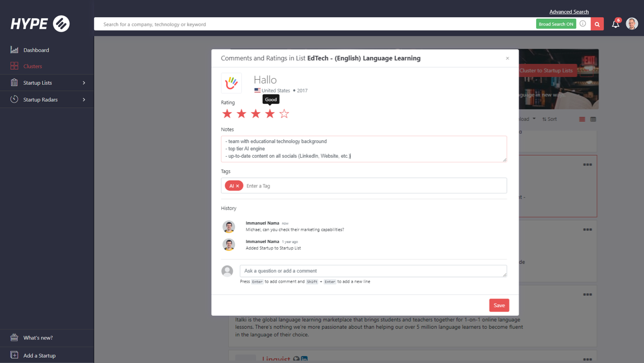Remove the AI tag from the Tags field
644x363 pixels.
238,185
